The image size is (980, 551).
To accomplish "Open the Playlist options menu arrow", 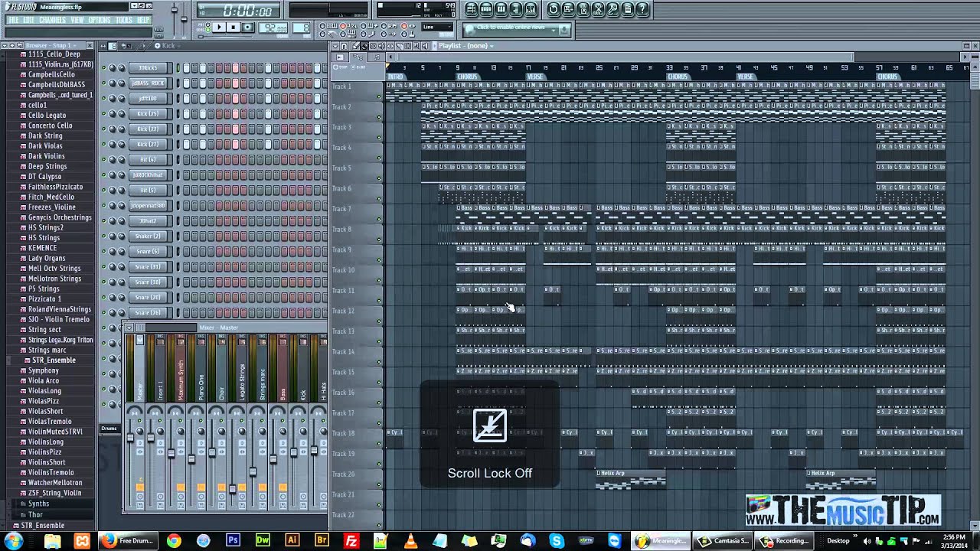I will 335,46.
